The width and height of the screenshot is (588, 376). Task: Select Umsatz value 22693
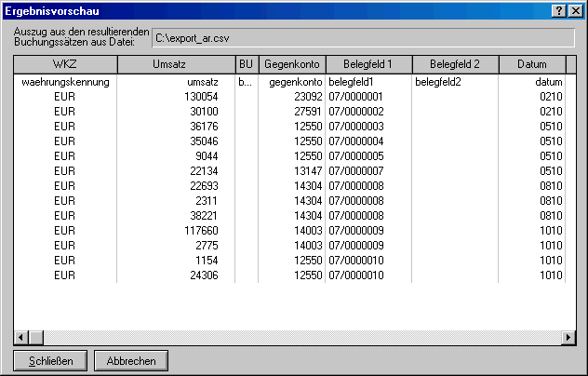point(204,186)
